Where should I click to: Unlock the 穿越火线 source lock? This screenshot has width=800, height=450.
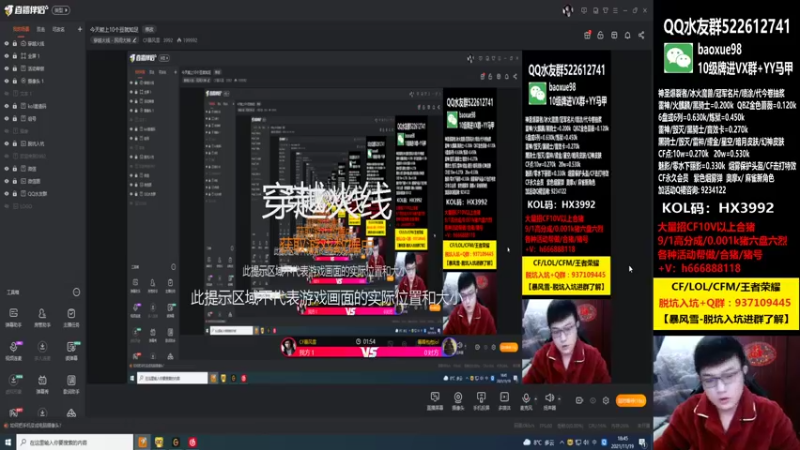(x=15, y=43)
